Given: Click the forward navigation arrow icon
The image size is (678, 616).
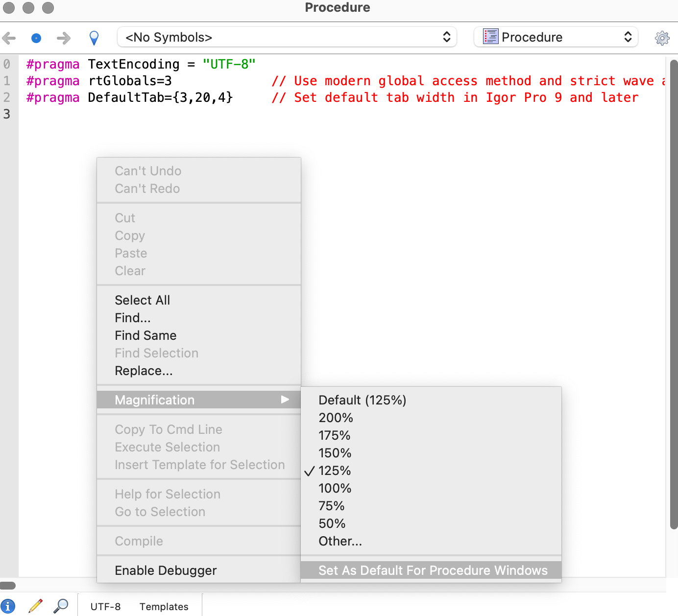Looking at the screenshot, I should click(x=63, y=38).
